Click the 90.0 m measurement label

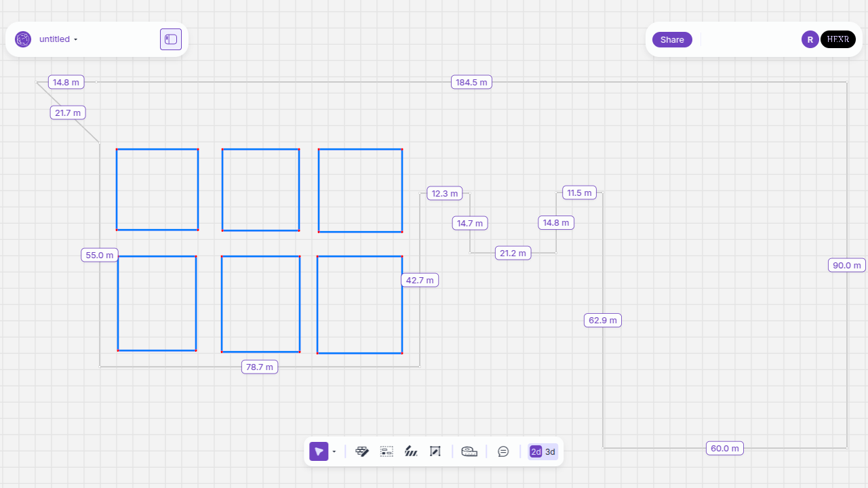tap(847, 265)
